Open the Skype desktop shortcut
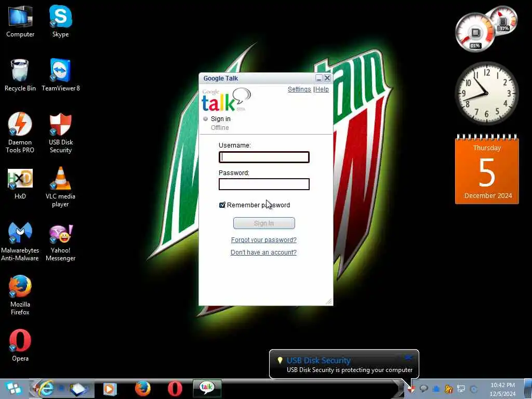Image resolution: width=532 pixels, height=399 pixels. pyautogui.click(x=60, y=21)
